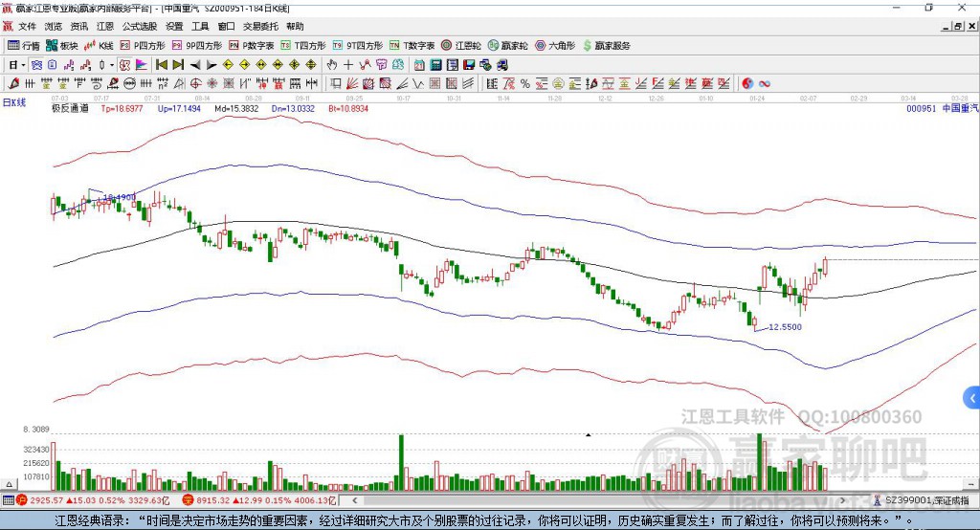Step chart left with black left arrow
980x530 pixels.
195,64
